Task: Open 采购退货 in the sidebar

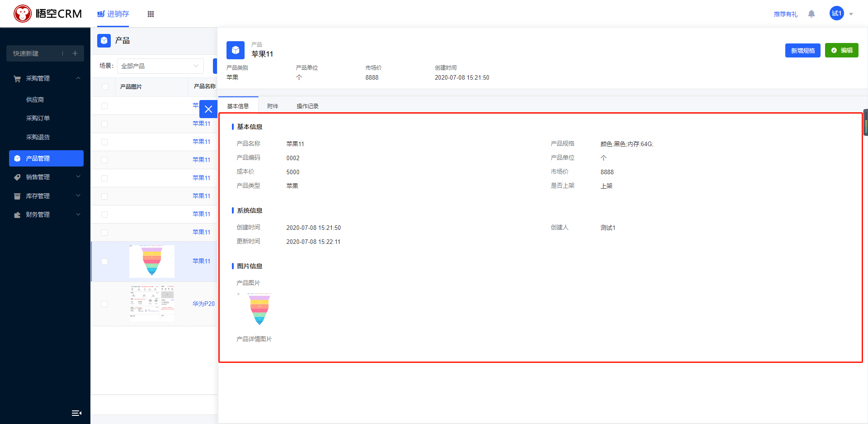Action: click(38, 137)
